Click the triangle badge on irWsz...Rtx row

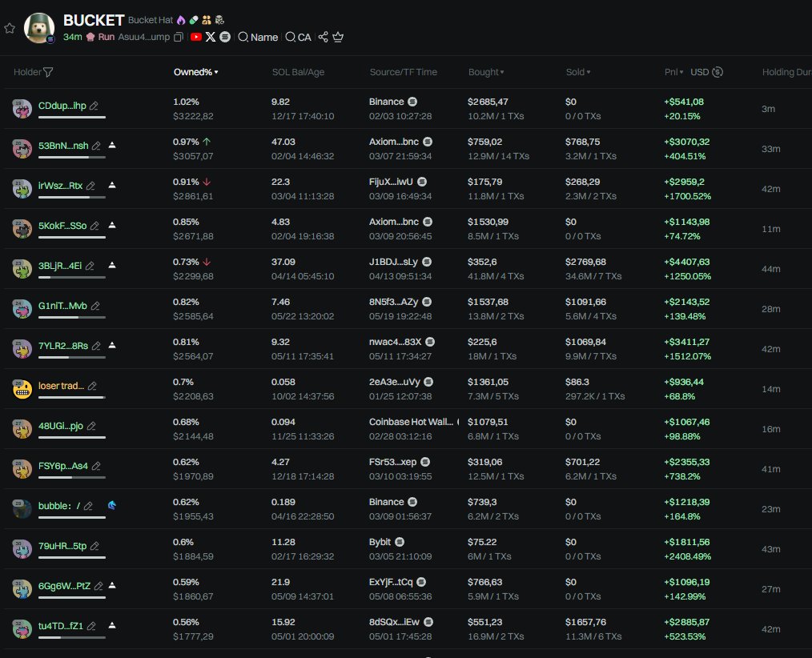[112, 185]
